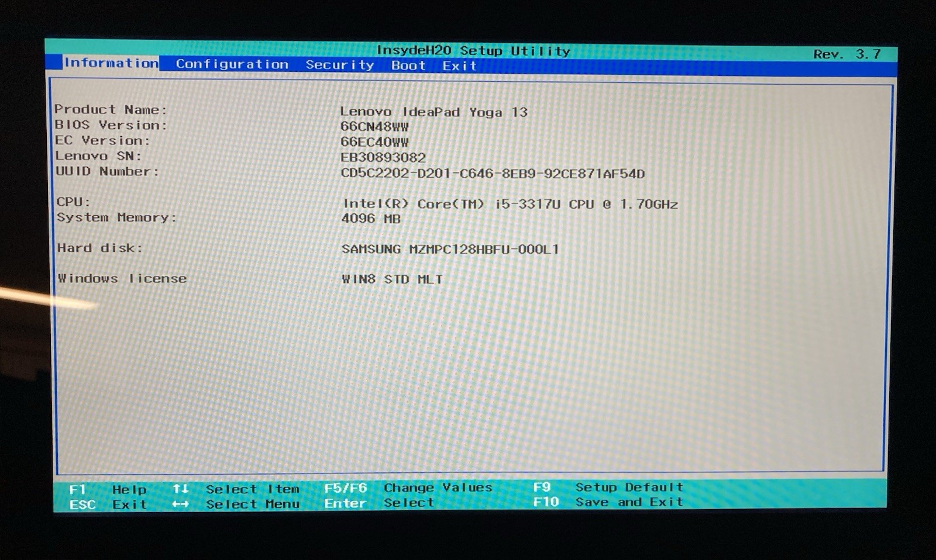Click the F1 key hint
This screenshot has height=560, width=936.
(78, 490)
